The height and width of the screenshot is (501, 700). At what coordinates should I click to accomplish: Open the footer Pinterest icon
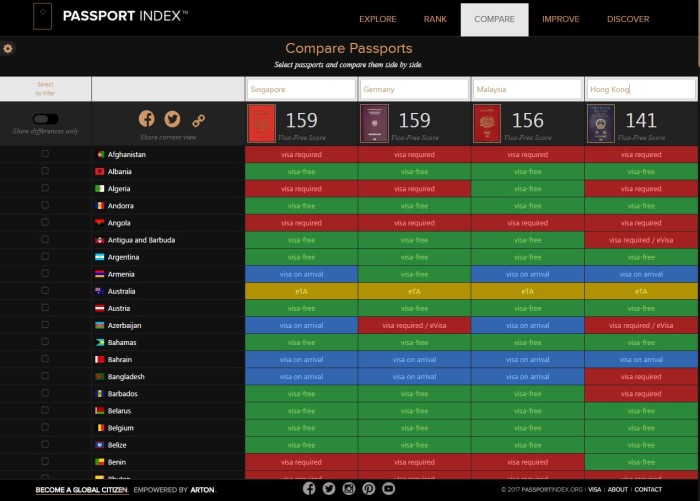(369, 488)
